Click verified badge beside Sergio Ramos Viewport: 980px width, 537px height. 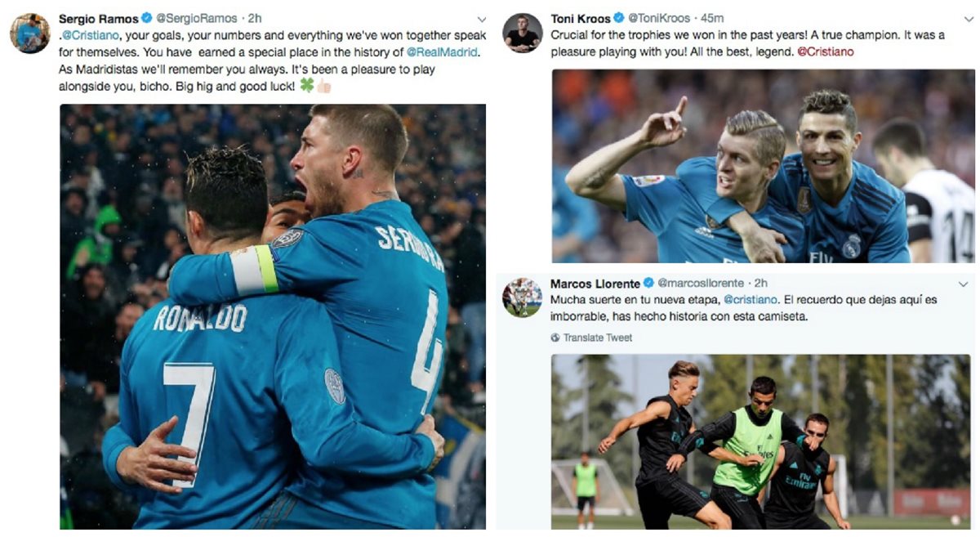tap(147, 18)
